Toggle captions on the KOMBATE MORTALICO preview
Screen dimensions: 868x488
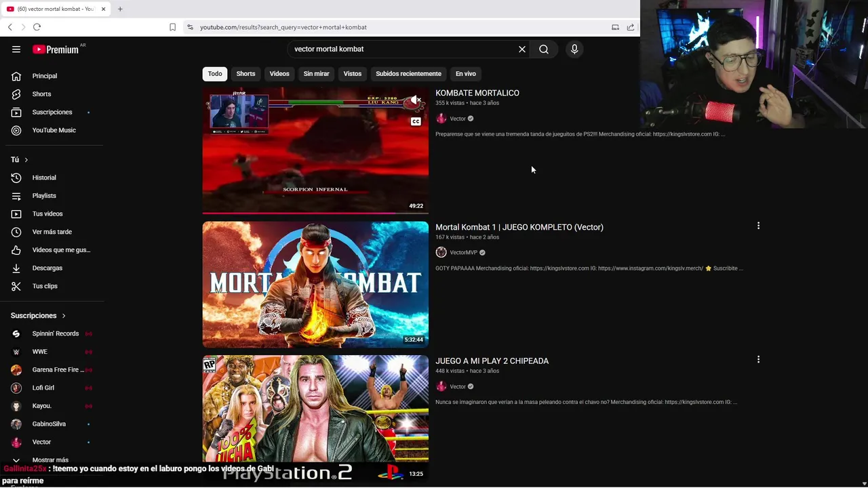(416, 121)
